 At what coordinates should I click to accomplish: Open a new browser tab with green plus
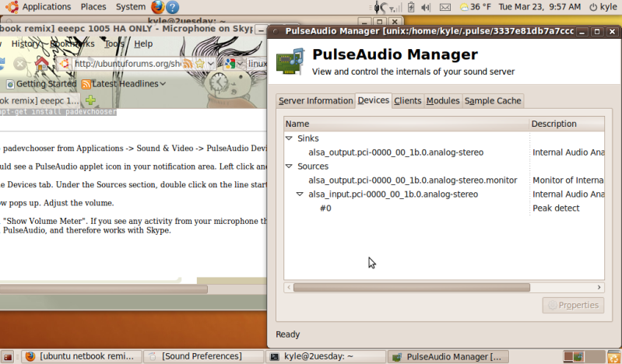tap(91, 100)
